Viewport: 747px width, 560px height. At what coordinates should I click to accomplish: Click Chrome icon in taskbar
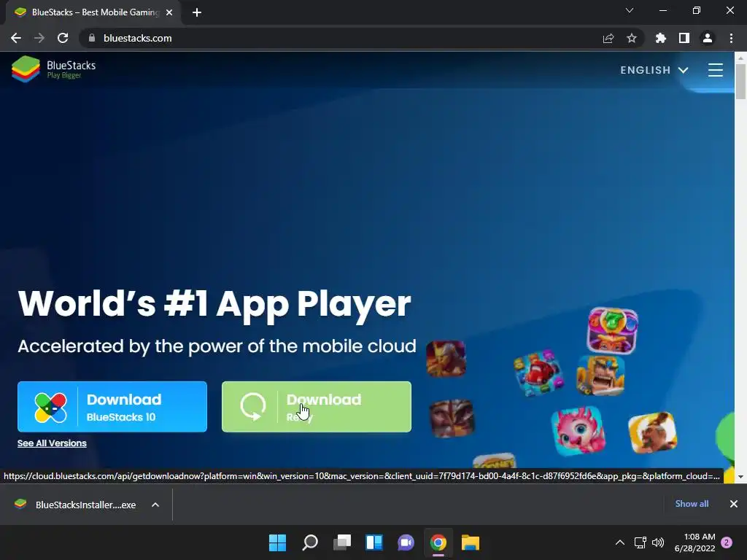click(438, 542)
